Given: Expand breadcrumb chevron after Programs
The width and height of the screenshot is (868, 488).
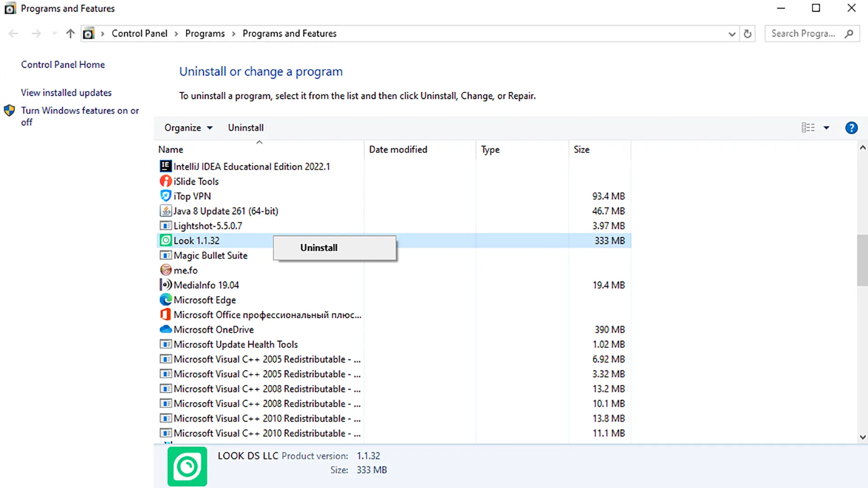Looking at the screenshot, I should pyautogui.click(x=233, y=34).
